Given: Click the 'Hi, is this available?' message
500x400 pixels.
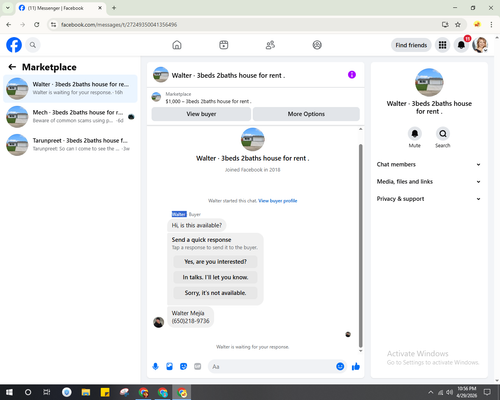Looking at the screenshot, I should coord(197,225).
